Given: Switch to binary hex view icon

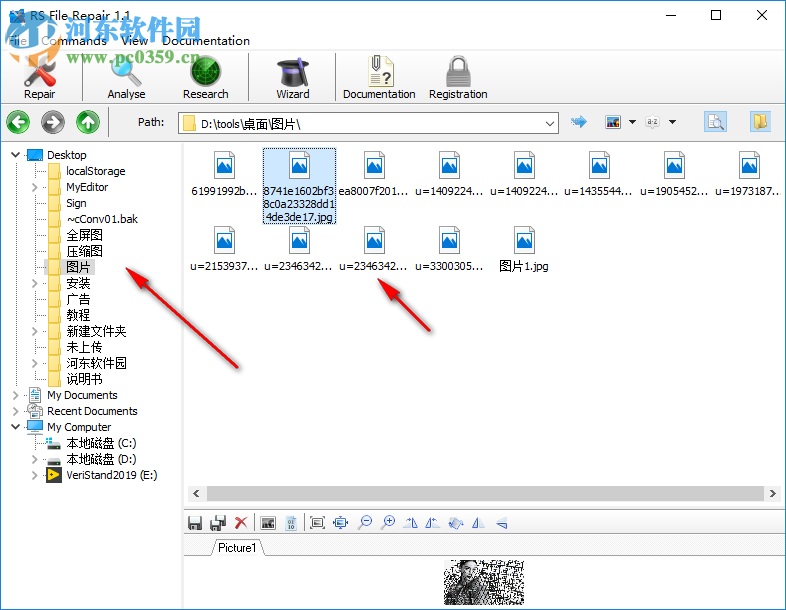Looking at the screenshot, I should (291, 523).
